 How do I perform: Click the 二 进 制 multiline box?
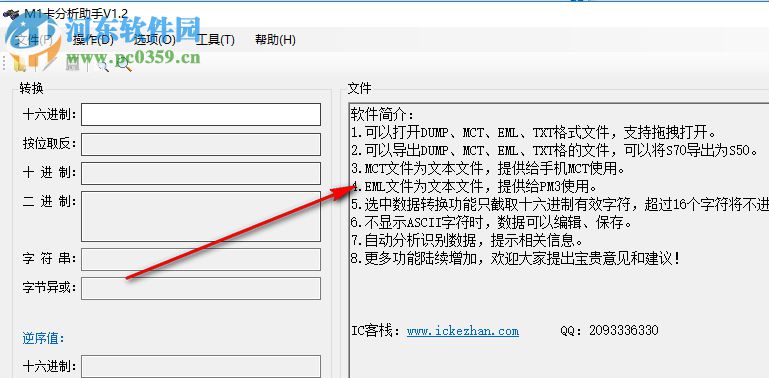201,216
